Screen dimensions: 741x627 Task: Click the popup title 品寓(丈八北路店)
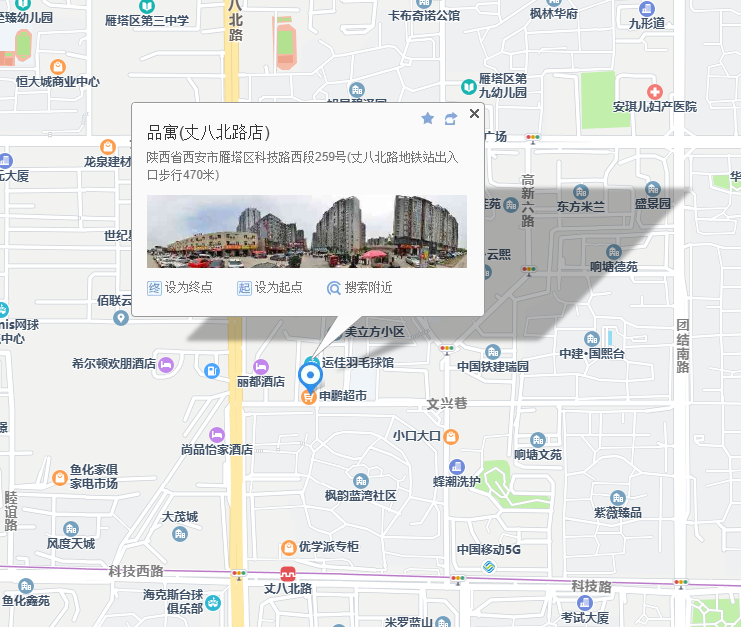tap(208, 132)
